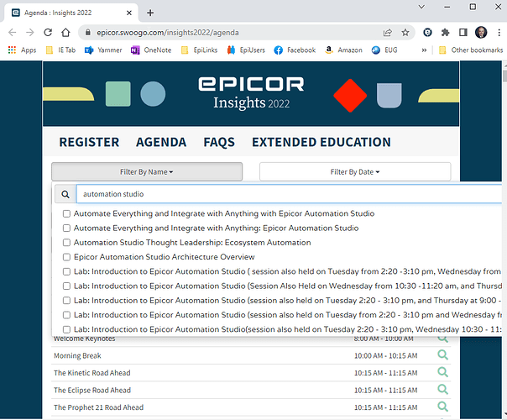
Task: Check Lab option 'Session Also Held on Wednesday from 10:30'
Action: click(x=66, y=286)
